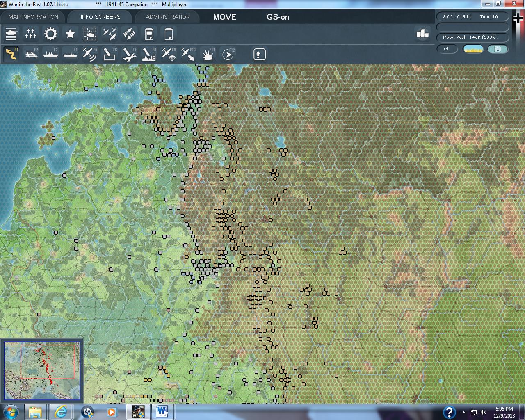Click the 0 counter button
The width and height of the screenshot is (525, 420).
498,49
